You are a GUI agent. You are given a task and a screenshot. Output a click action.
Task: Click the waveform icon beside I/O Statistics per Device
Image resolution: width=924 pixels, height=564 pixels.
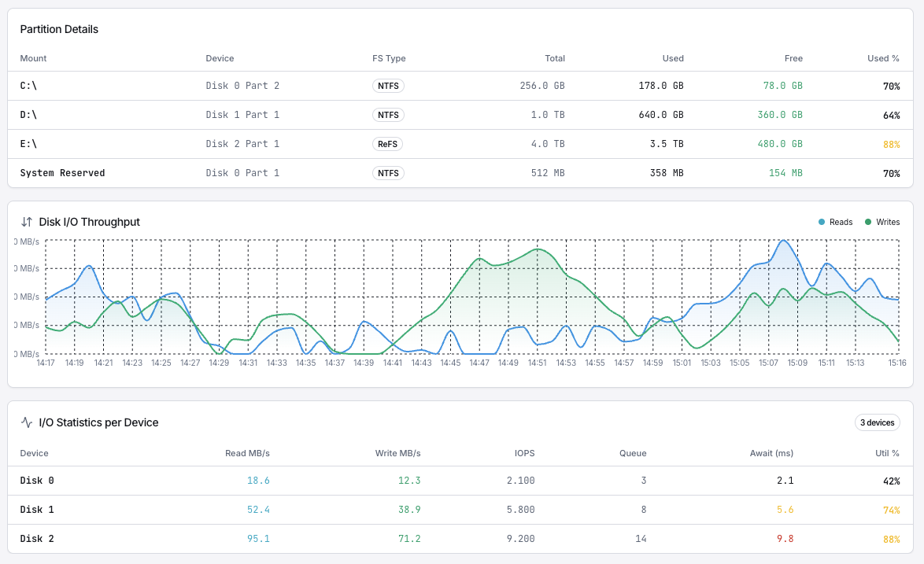tap(26, 422)
